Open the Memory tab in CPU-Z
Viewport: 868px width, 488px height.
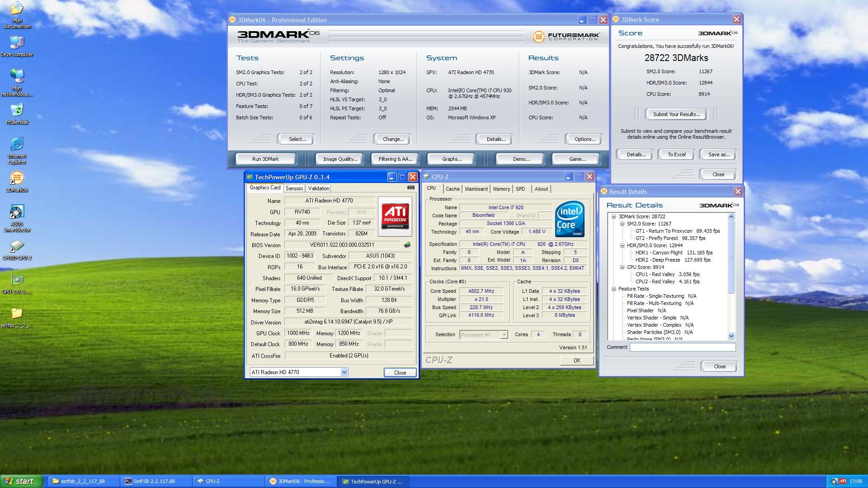(501, 189)
